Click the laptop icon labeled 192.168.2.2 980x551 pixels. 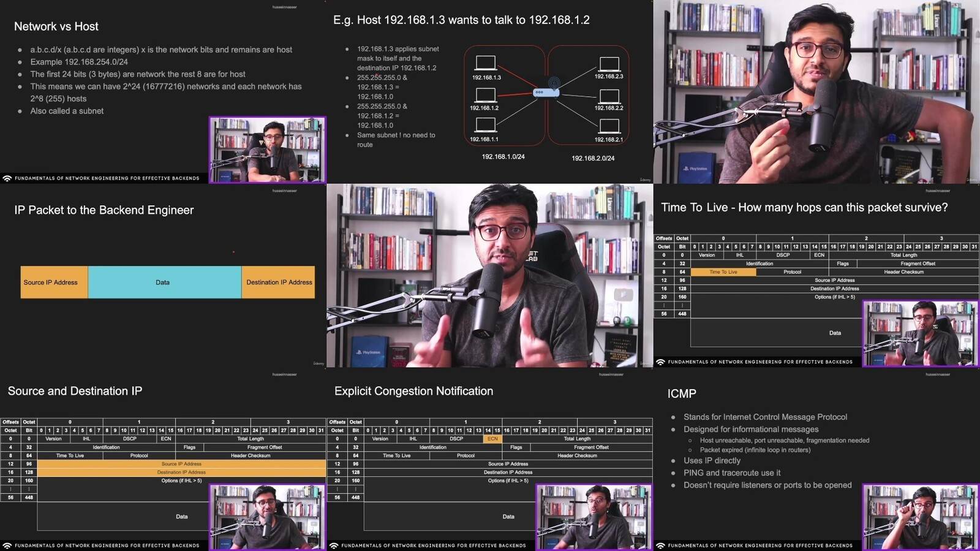point(609,96)
